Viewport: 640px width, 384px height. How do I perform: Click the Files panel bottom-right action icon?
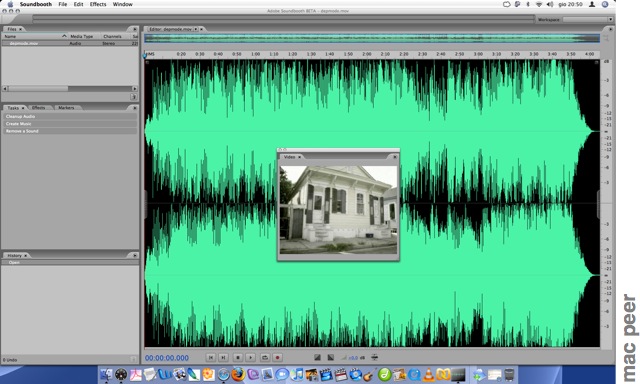133,97
